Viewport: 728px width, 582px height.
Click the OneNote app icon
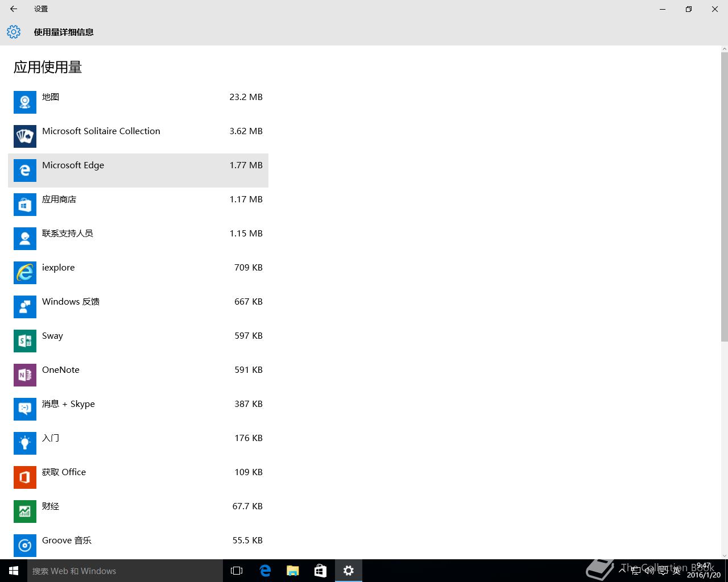pyautogui.click(x=25, y=375)
